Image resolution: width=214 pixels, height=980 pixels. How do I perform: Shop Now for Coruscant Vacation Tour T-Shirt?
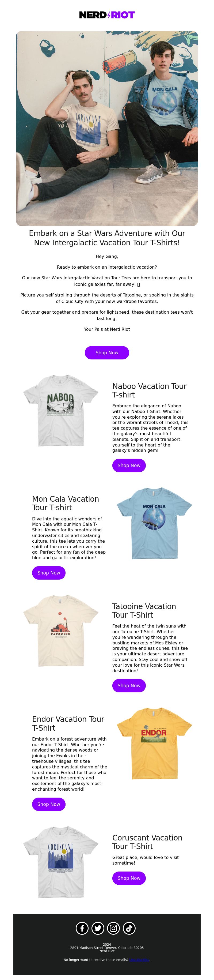129,878
